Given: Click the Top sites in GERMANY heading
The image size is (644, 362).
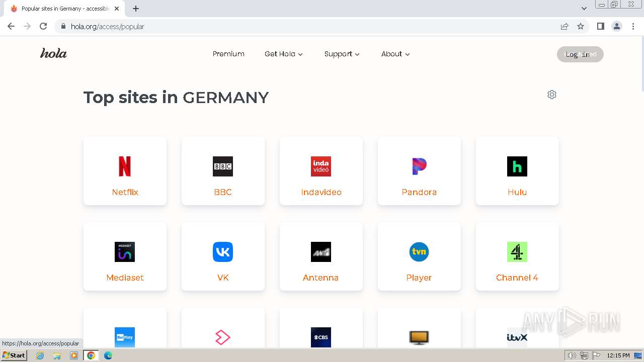Looking at the screenshot, I should (x=176, y=97).
